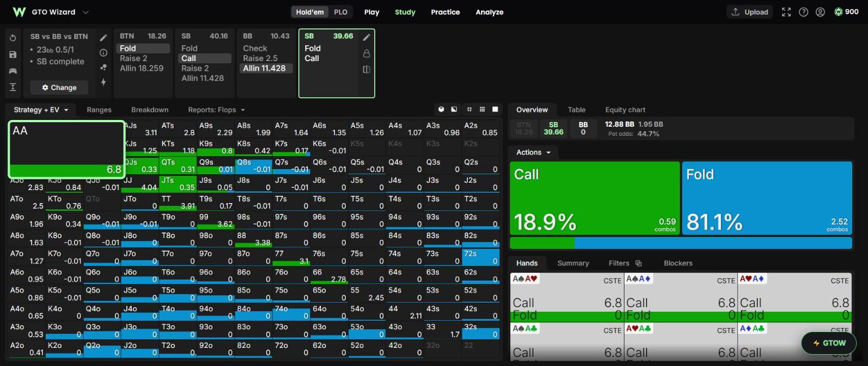Select the four-squares compact grid view
Viewport: 868px width, 366px height.
pyautogui.click(x=469, y=109)
